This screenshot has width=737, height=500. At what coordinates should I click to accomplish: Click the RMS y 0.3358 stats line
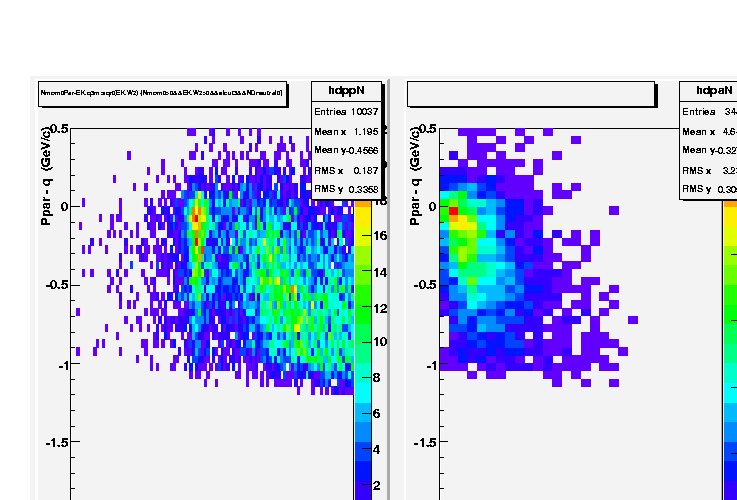coord(346,189)
